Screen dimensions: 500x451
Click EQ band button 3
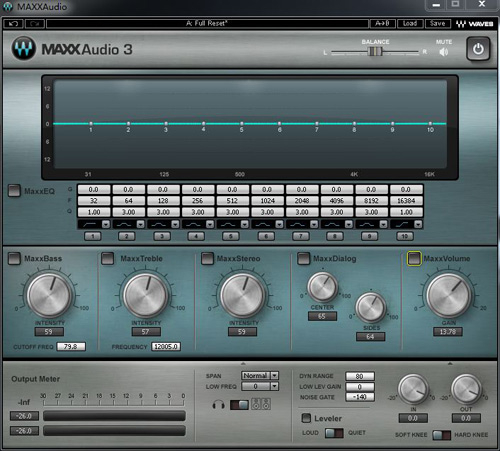point(162,236)
